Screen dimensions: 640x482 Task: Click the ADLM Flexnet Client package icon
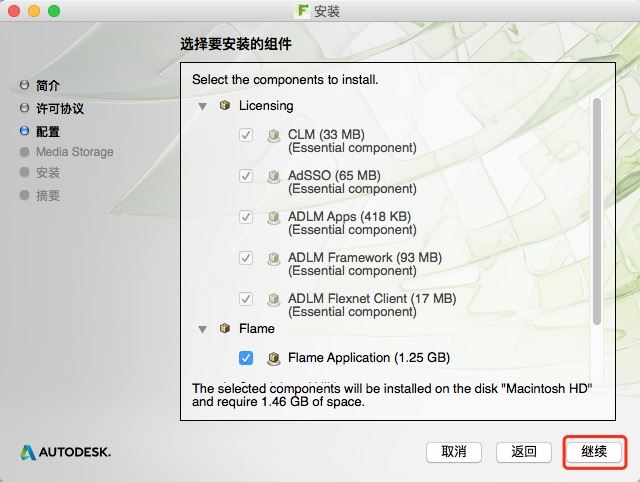coord(273,299)
